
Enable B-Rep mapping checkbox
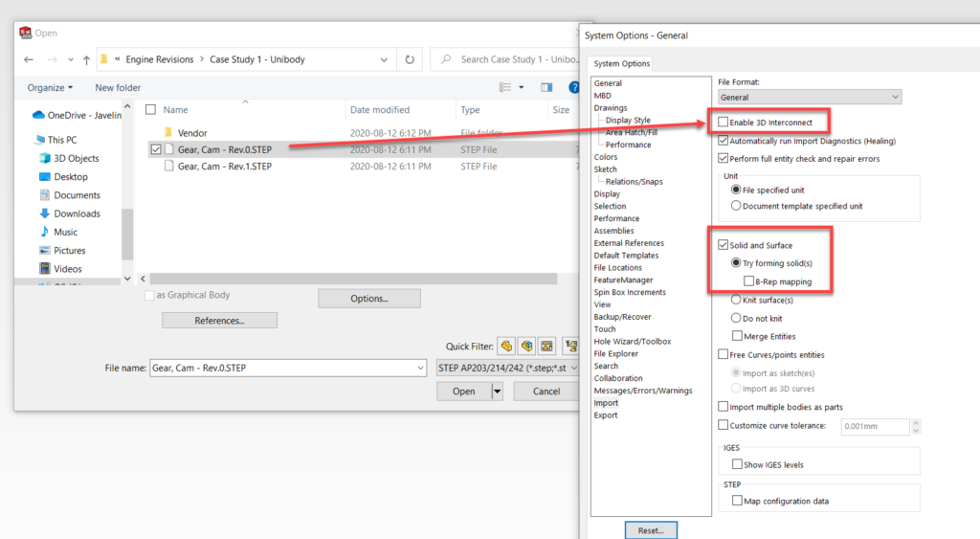(748, 281)
